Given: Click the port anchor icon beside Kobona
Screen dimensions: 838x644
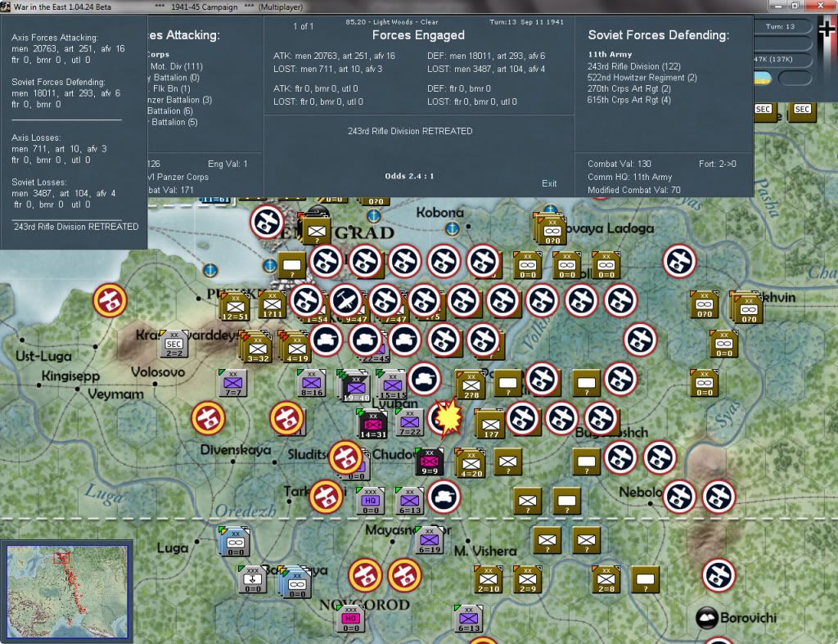Looking at the screenshot, I should tap(452, 229).
